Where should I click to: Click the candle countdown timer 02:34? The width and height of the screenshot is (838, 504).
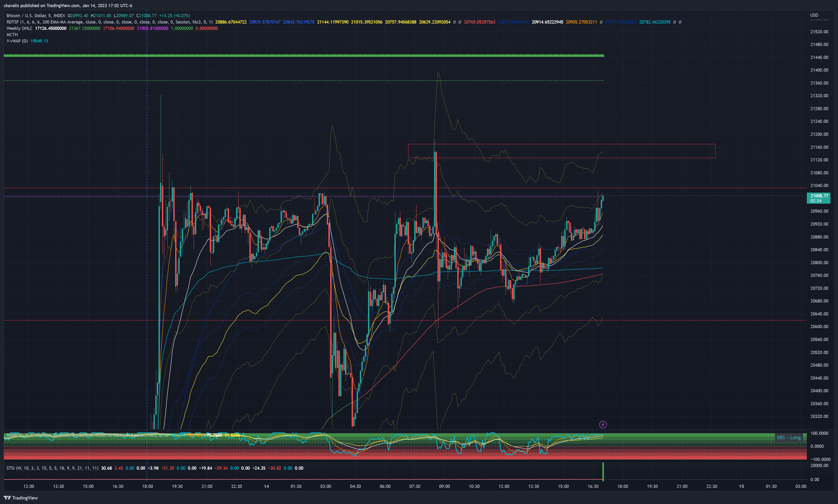816,201
